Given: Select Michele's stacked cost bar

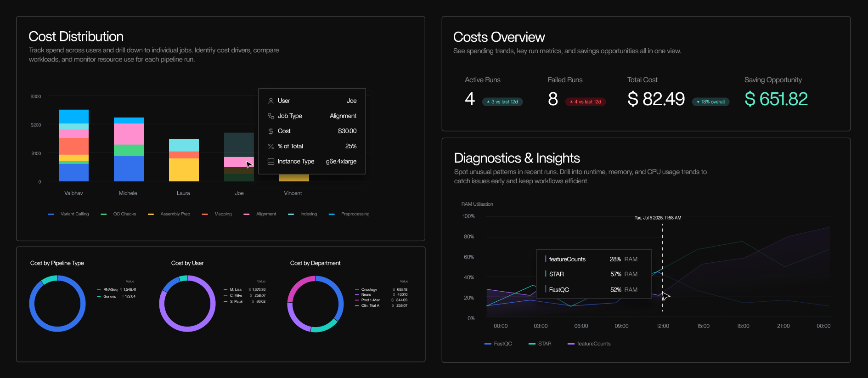Looking at the screenshot, I should (x=129, y=149).
